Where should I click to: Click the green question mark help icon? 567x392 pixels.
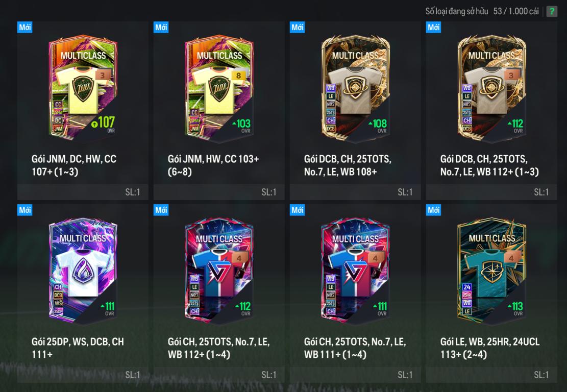click(x=552, y=11)
